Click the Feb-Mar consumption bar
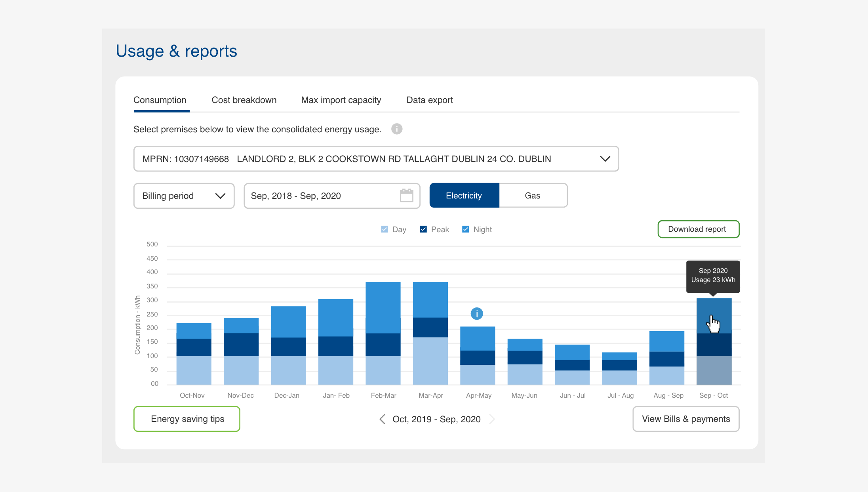The height and width of the screenshot is (492, 868). (x=383, y=333)
